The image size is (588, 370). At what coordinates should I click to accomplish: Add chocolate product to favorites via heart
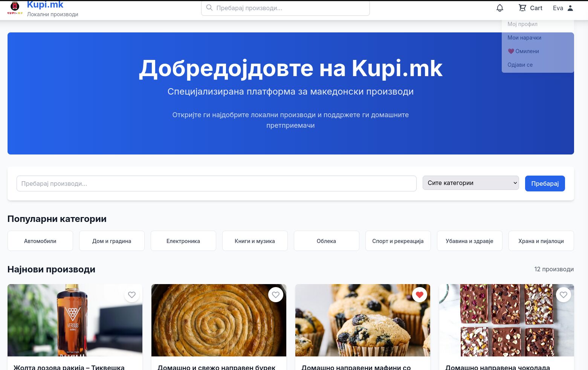click(x=564, y=295)
